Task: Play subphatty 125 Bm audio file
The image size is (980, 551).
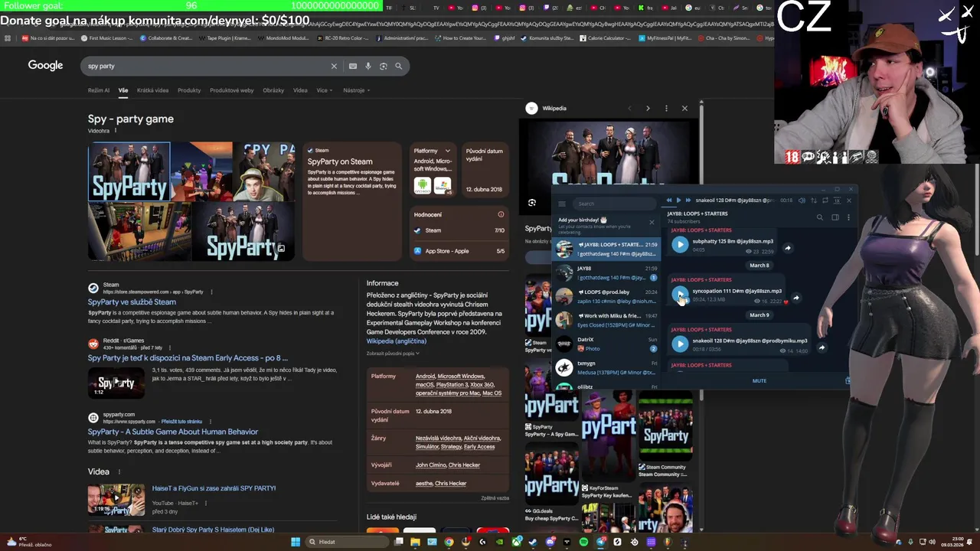Action: (x=680, y=245)
